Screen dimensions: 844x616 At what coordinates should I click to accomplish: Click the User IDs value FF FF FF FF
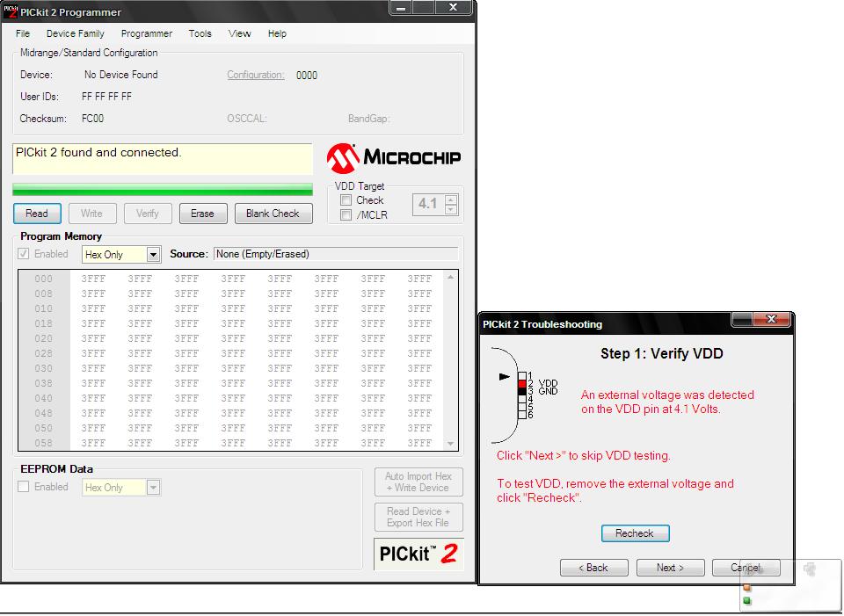point(106,97)
